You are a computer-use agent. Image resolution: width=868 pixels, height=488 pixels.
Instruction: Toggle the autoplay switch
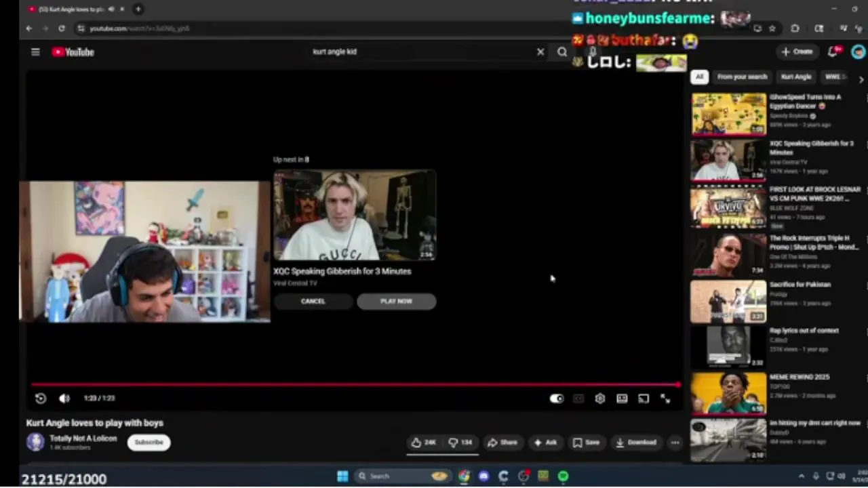pyautogui.click(x=556, y=399)
